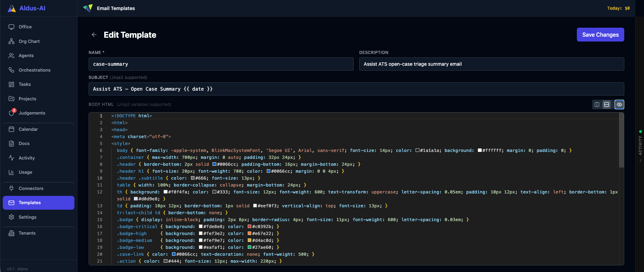
Task: Click the Office monitor icon
Action: [x=11, y=27]
